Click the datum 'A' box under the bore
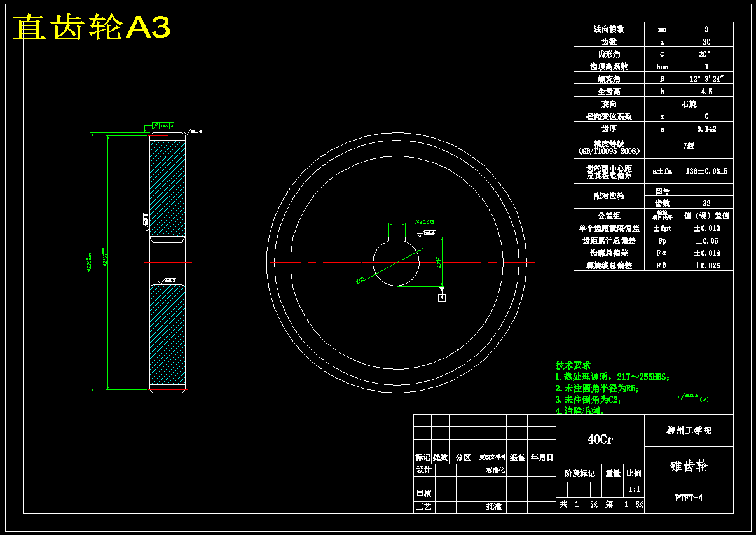 coord(442,298)
